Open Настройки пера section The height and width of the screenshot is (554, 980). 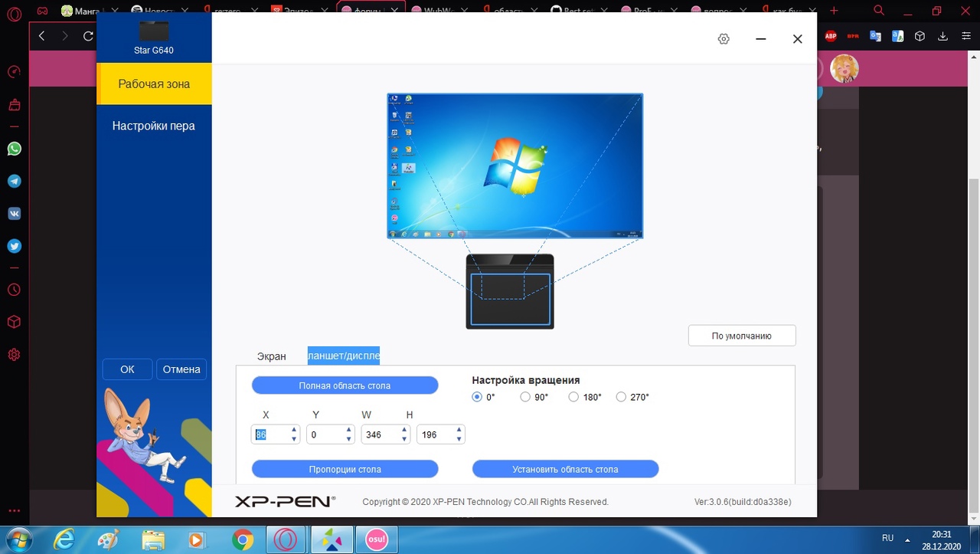[154, 126]
